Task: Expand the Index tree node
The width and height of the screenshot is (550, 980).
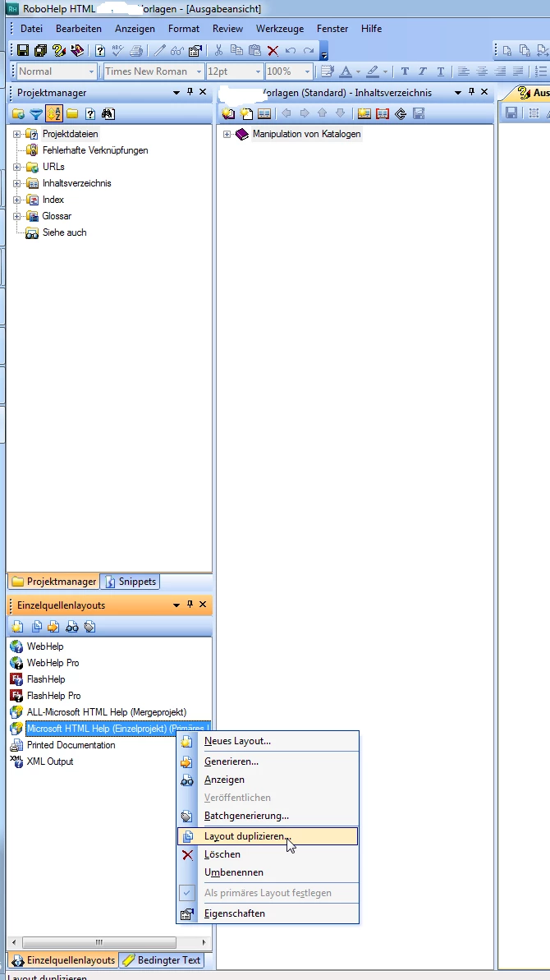Action: pos(17,200)
